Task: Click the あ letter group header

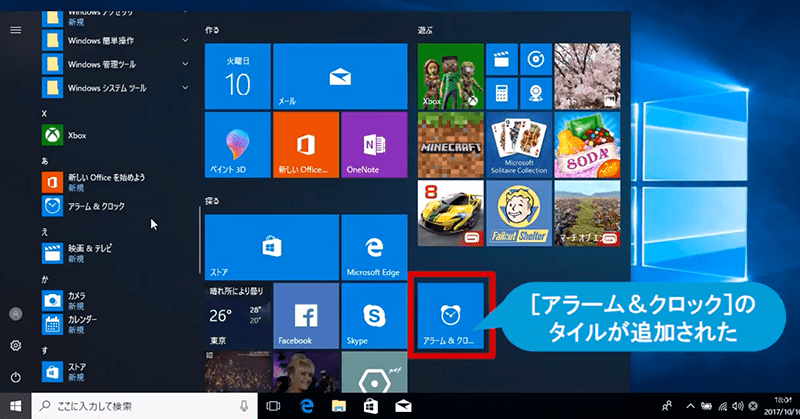Action: 45,161
